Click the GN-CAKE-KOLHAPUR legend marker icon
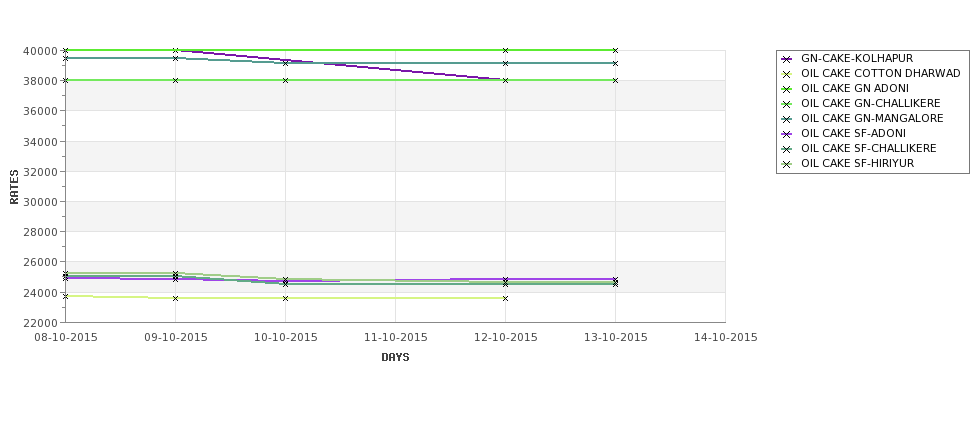Image resolution: width=975 pixels, height=429 pixels. pos(787,59)
